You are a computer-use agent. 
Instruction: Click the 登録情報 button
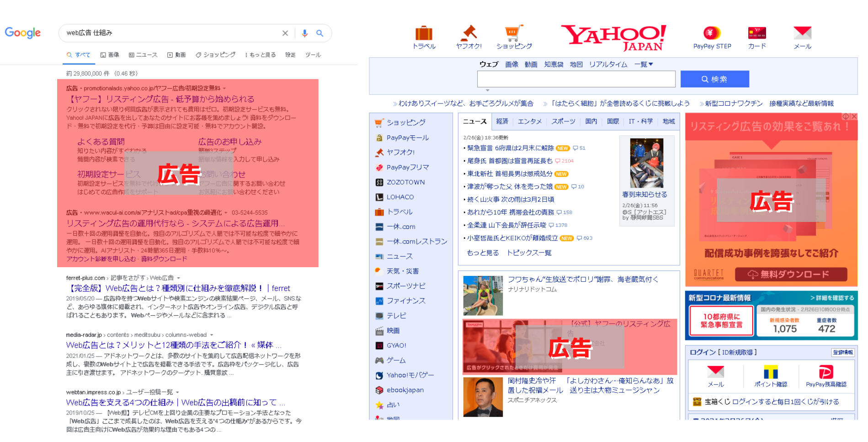tap(842, 352)
